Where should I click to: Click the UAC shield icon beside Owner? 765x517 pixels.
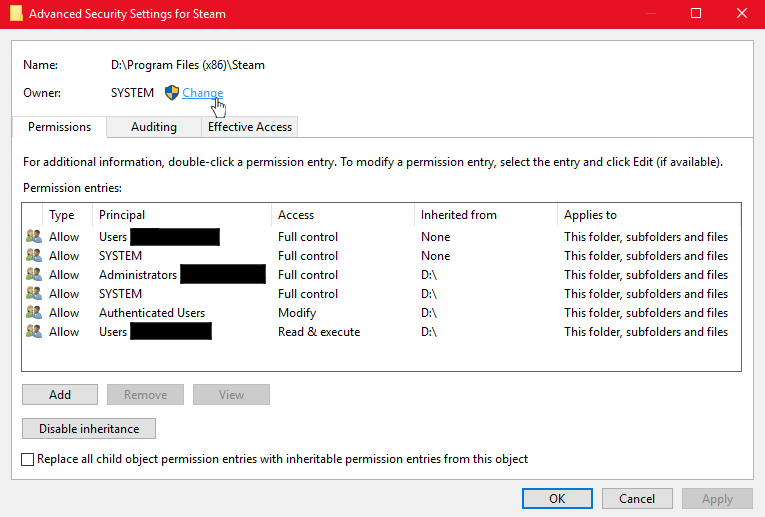coord(171,93)
